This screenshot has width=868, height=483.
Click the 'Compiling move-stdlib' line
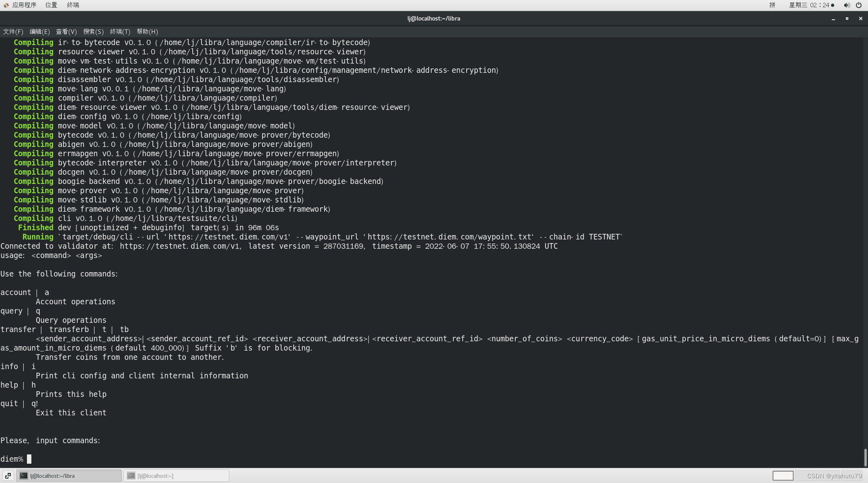point(159,200)
